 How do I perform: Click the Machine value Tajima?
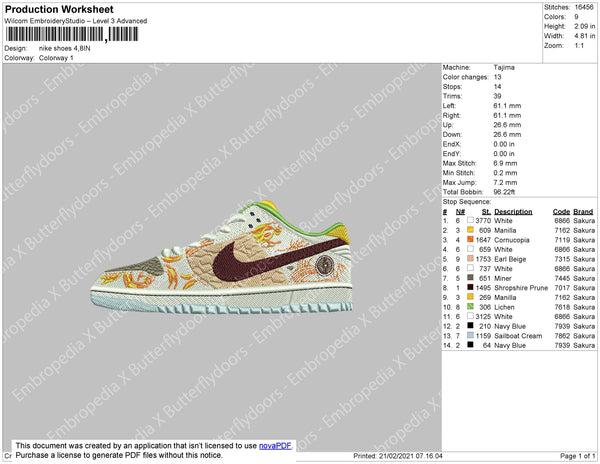[x=504, y=67]
